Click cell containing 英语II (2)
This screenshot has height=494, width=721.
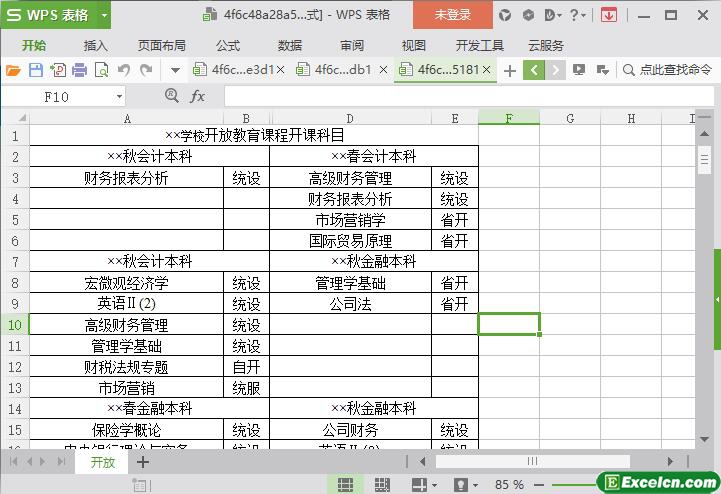coord(126,304)
